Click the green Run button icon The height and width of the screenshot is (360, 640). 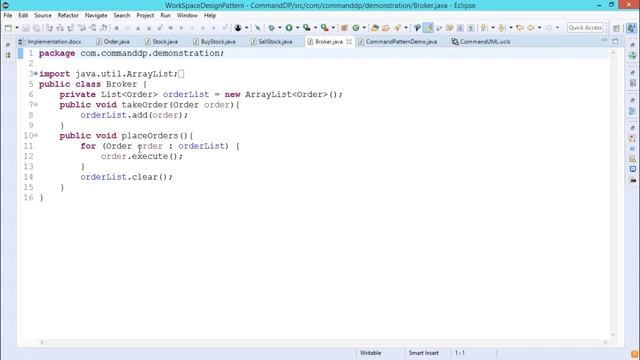click(289, 28)
